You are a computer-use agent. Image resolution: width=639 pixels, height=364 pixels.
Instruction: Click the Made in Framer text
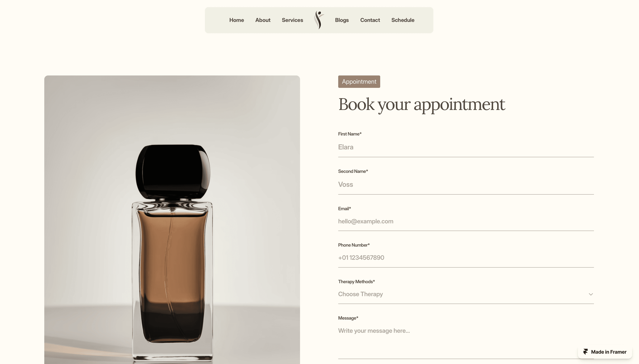coord(608,352)
